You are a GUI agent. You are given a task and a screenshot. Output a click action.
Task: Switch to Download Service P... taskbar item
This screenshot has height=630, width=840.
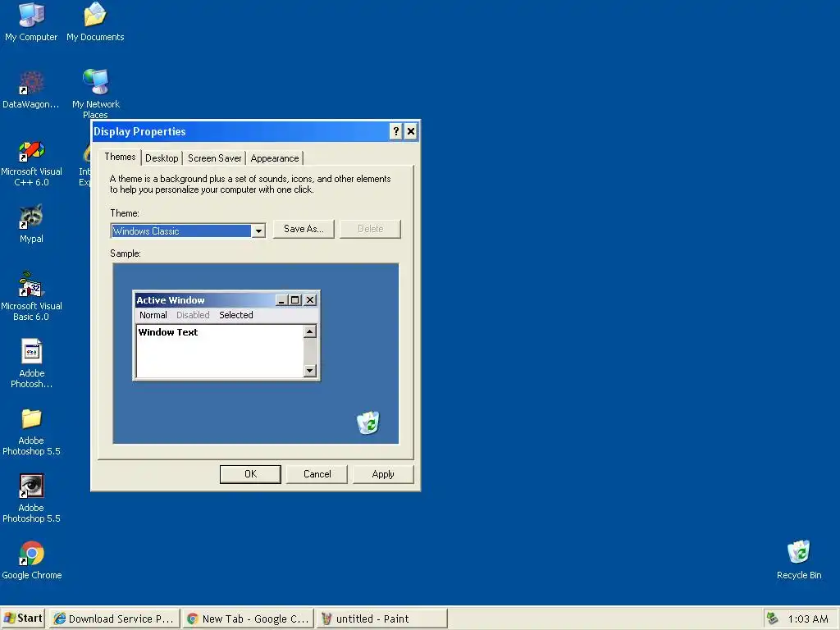coord(114,619)
